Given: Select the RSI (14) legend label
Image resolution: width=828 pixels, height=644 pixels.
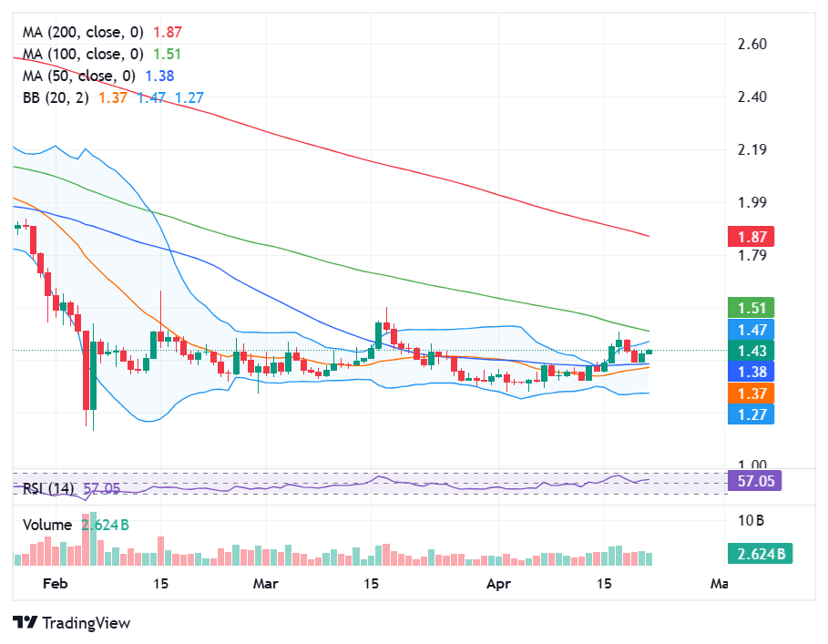Looking at the screenshot, I should 48,489.
